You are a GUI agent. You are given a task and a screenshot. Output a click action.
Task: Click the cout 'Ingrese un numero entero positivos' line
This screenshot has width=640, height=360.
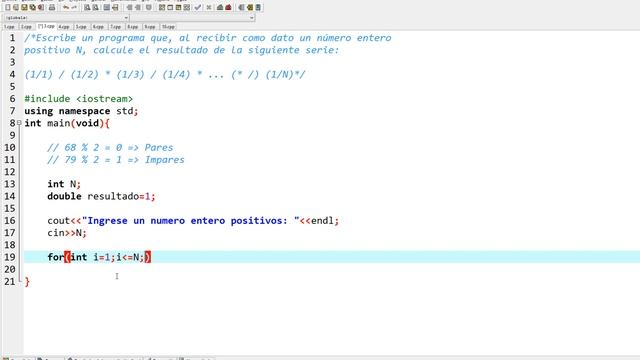(x=193, y=221)
